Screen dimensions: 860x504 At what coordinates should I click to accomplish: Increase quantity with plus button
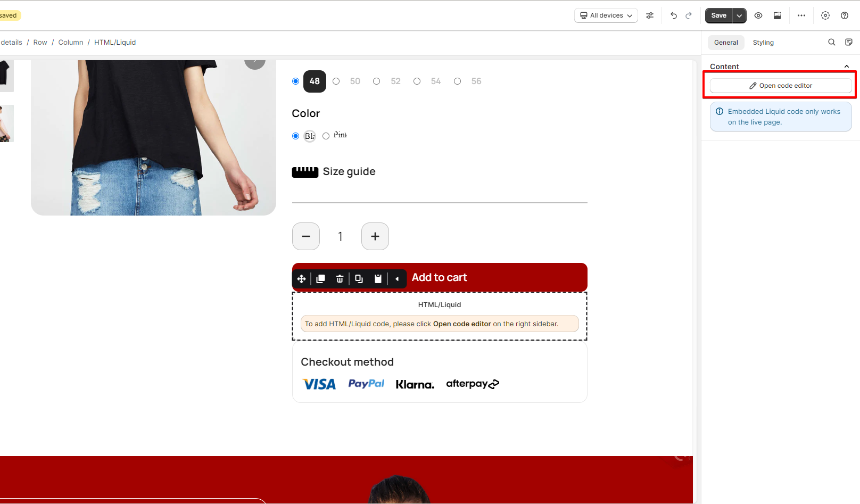375,236
